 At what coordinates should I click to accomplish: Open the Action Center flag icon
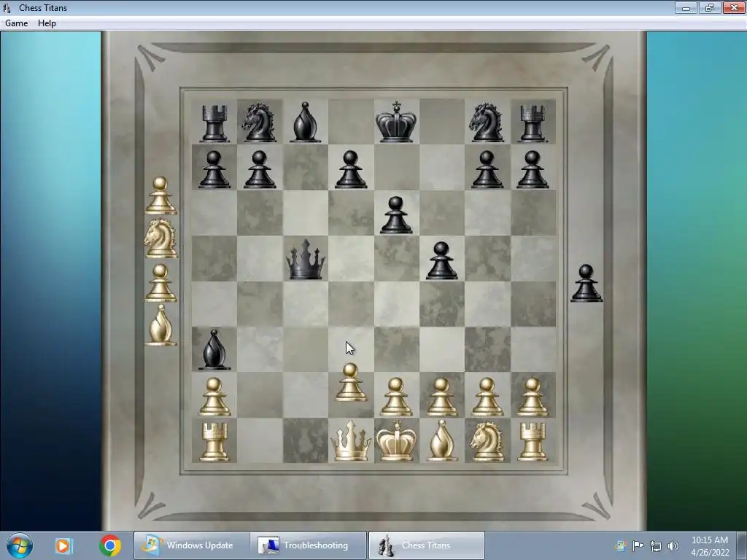tap(638, 545)
